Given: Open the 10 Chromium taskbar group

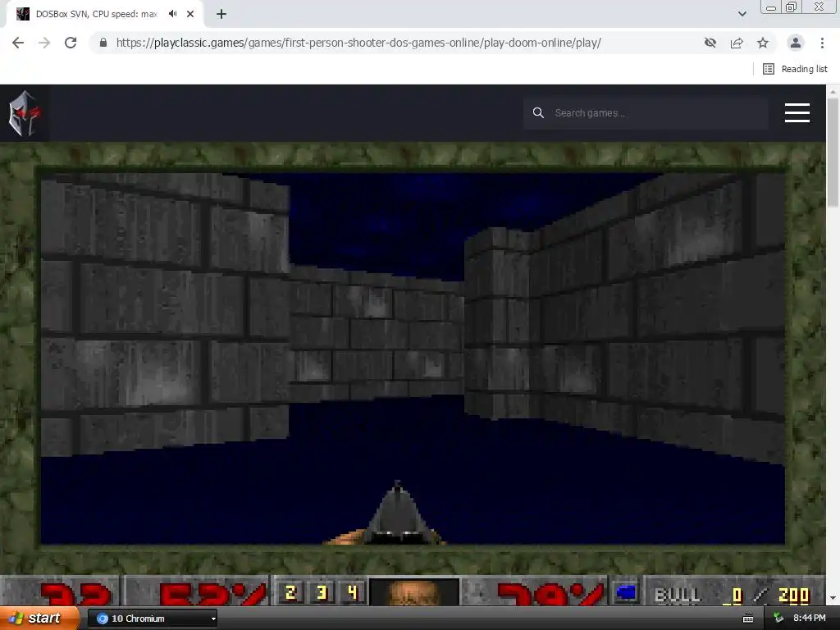Looking at the screenshot, I should click(152, 619).
